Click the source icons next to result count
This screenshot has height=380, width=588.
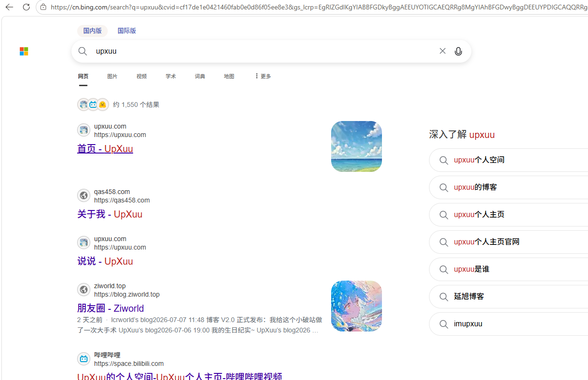click(93, 105)
